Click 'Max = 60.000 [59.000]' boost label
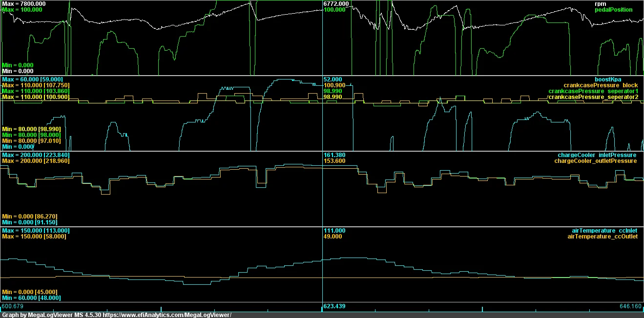The width and height of the screenshot is (644, 318). (x=33, y=79)
